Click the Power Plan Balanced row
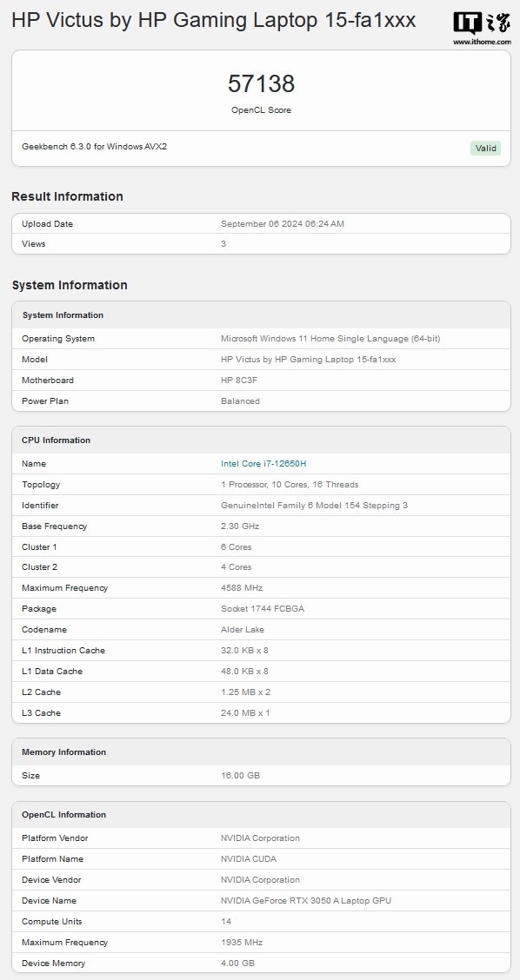The image size is (520, 980). coord(261,401)
